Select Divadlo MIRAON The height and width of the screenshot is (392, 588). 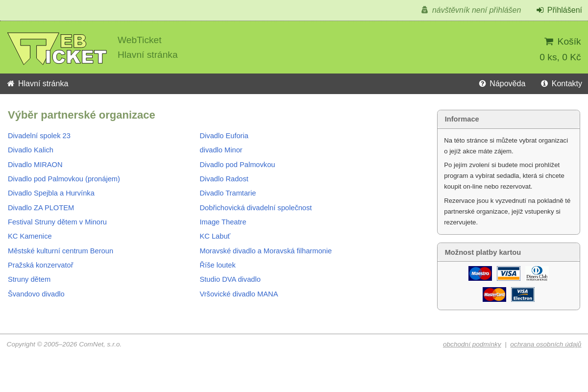[x=35, y=165]
